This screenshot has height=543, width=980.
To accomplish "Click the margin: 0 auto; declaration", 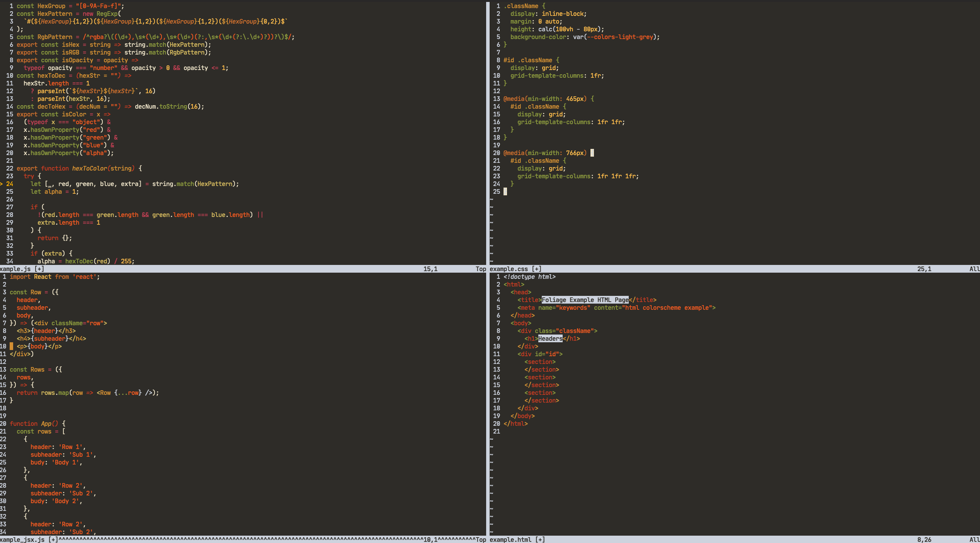I will pyautogui.click(x=536, y=21).
